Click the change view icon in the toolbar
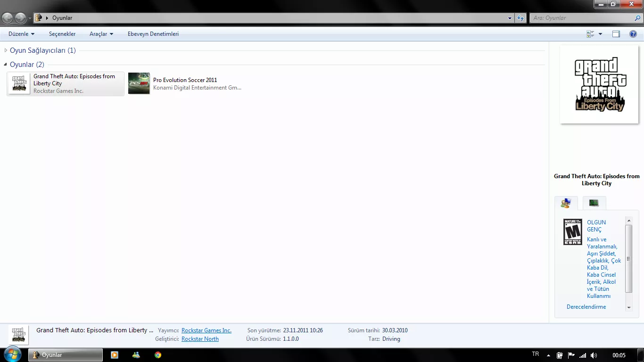The image size is (644, 362). [x=590, y=34]
